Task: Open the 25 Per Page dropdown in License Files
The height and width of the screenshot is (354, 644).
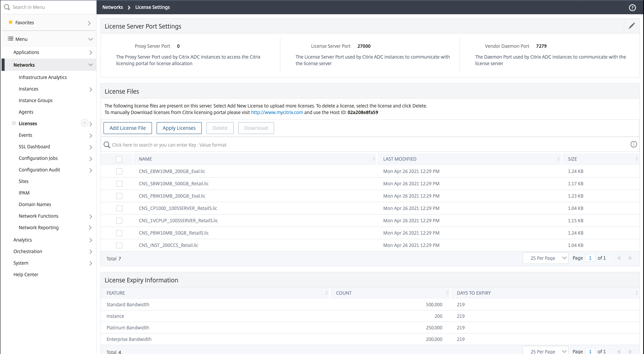Action: [546, 258]
